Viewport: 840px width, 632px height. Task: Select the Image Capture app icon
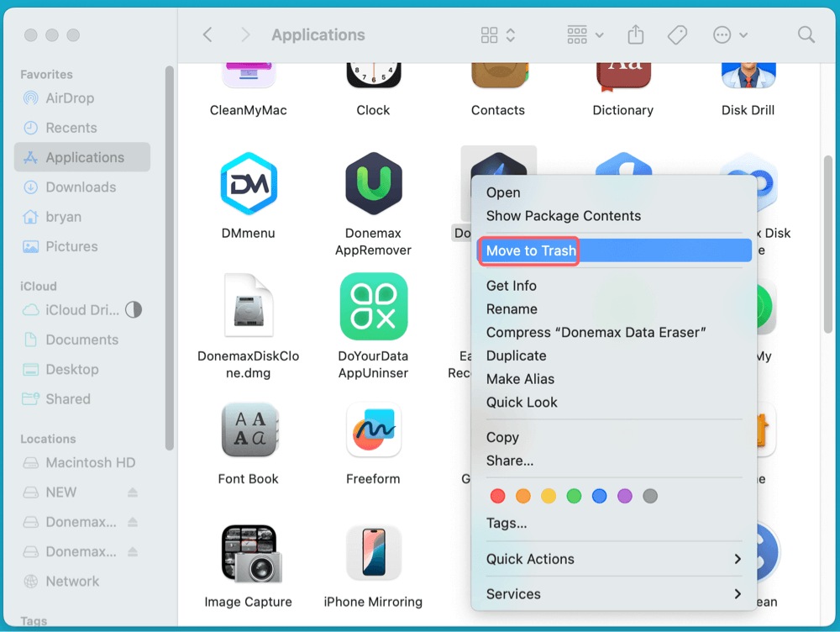tap(248, 554)
